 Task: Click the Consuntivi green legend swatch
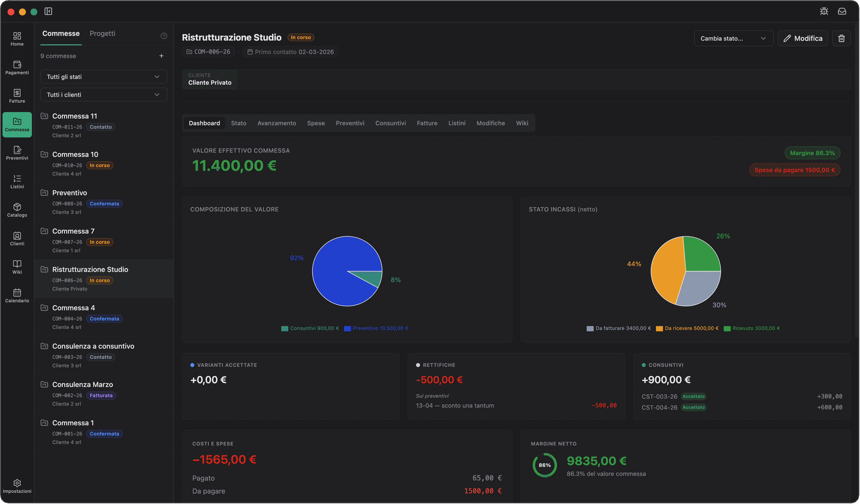click(x=285, y=329)
